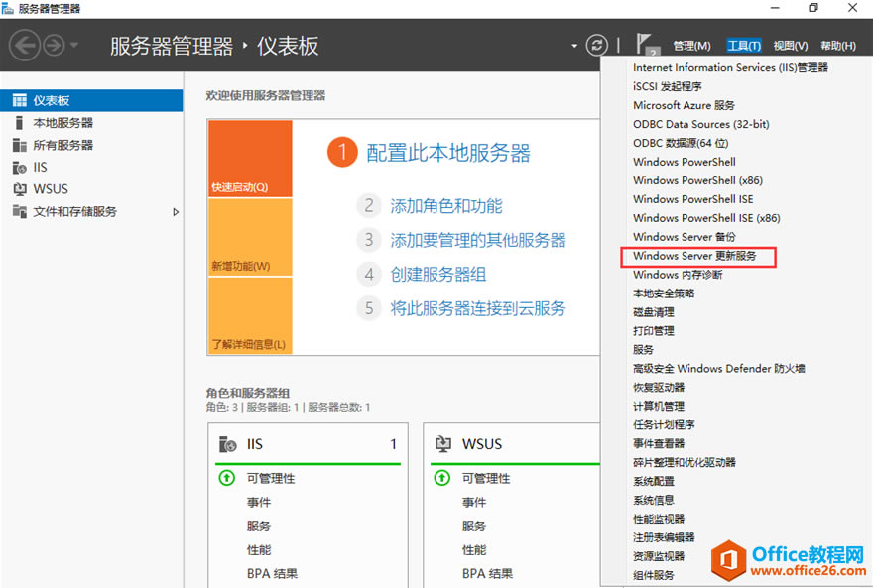Open 性能 in IIS tile
873x588 pixels.
click(x=259, y=550)
